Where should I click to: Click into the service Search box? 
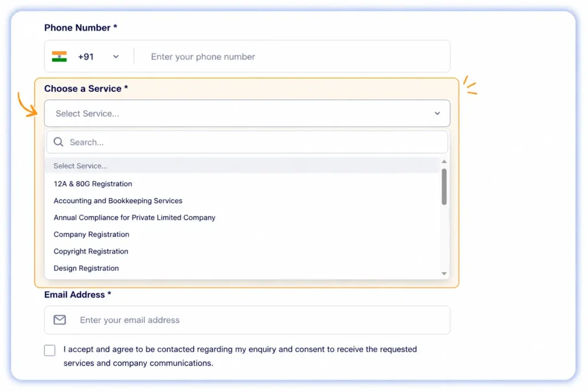247,142
